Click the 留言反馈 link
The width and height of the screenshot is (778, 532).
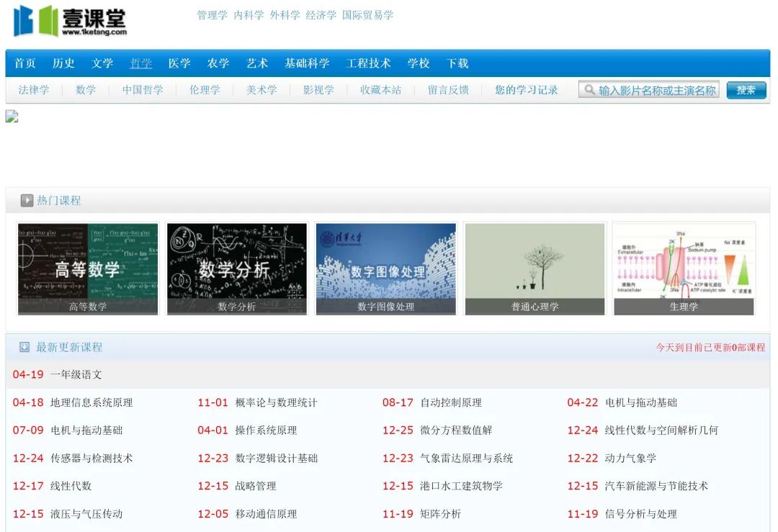pos(448,90)
